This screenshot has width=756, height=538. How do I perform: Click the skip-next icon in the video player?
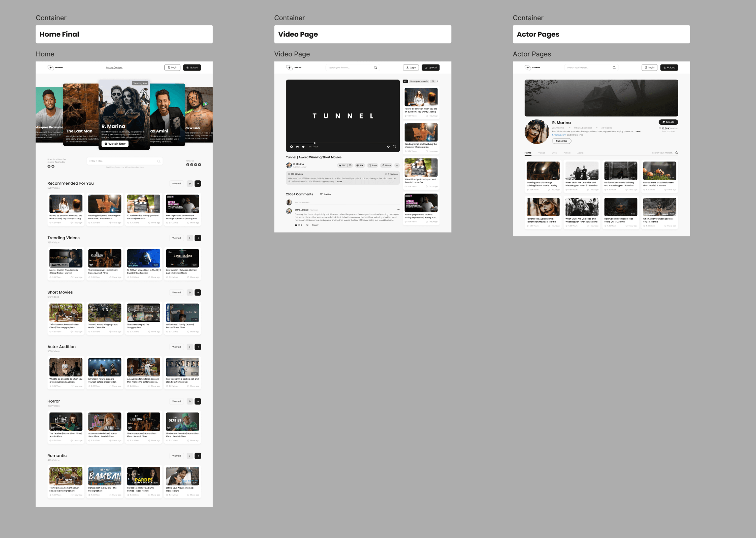(x=297, y=147)
